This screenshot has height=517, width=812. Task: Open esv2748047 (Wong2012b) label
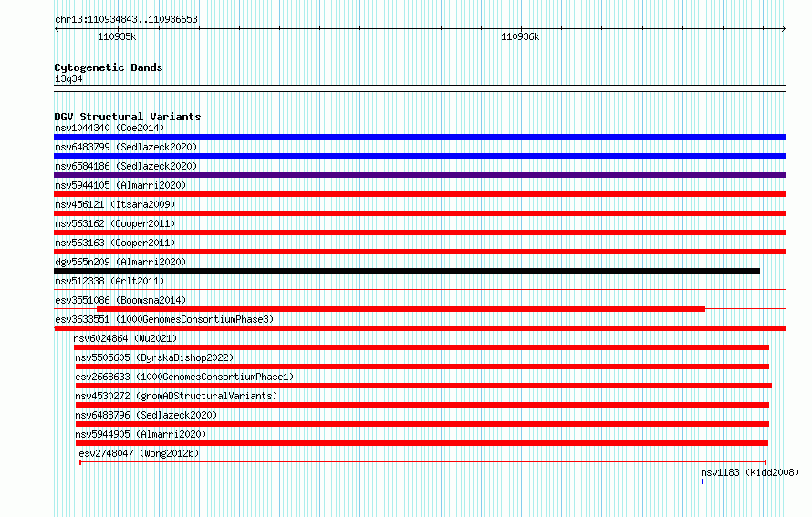[x=139, y=453]
